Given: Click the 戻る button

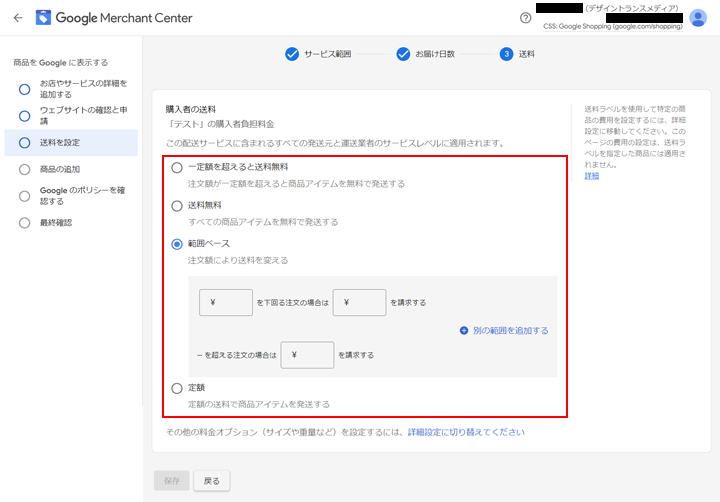Looking at the screenshot, I should [211, 481].
